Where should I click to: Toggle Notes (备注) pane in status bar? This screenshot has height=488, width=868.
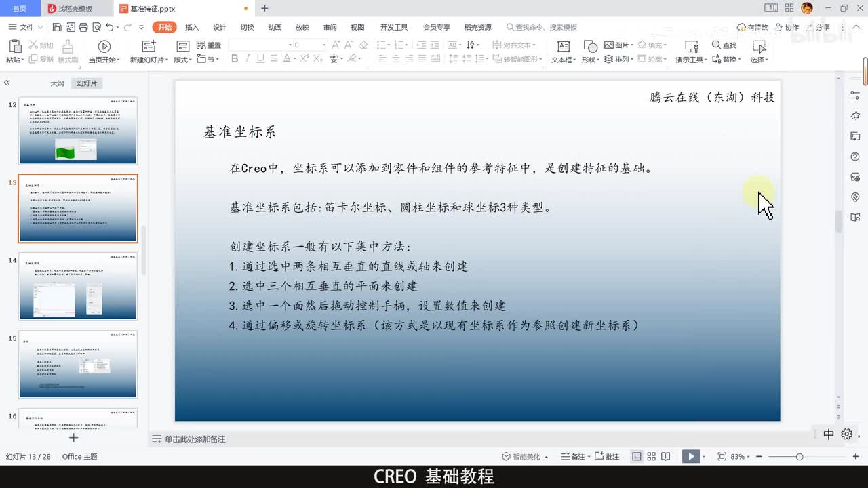(573, 456)
